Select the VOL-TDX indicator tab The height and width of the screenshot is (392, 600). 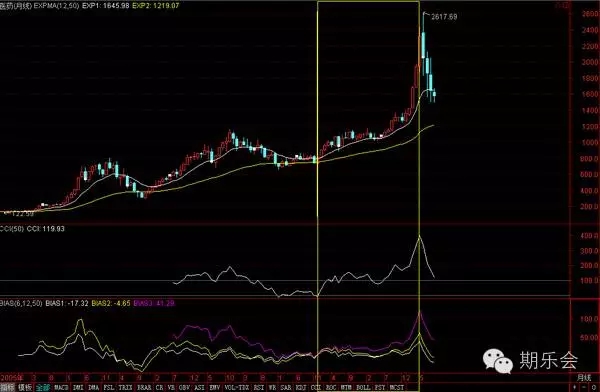click(237, 387)
